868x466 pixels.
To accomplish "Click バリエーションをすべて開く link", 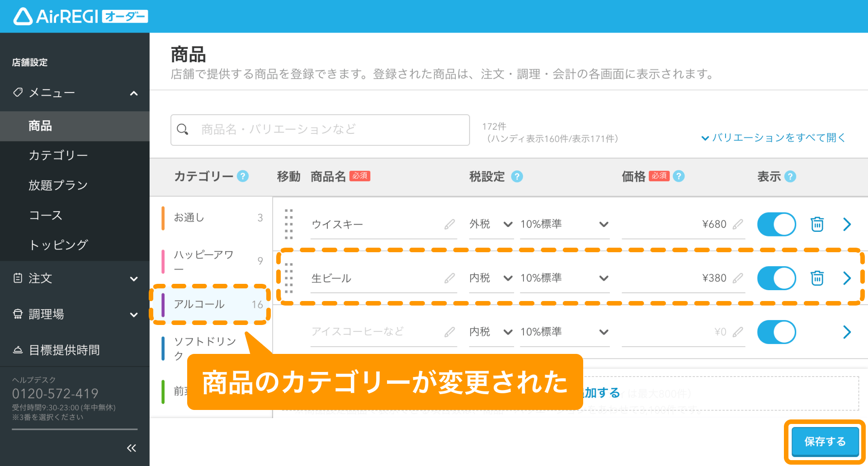I will click(x=773, y=137).
